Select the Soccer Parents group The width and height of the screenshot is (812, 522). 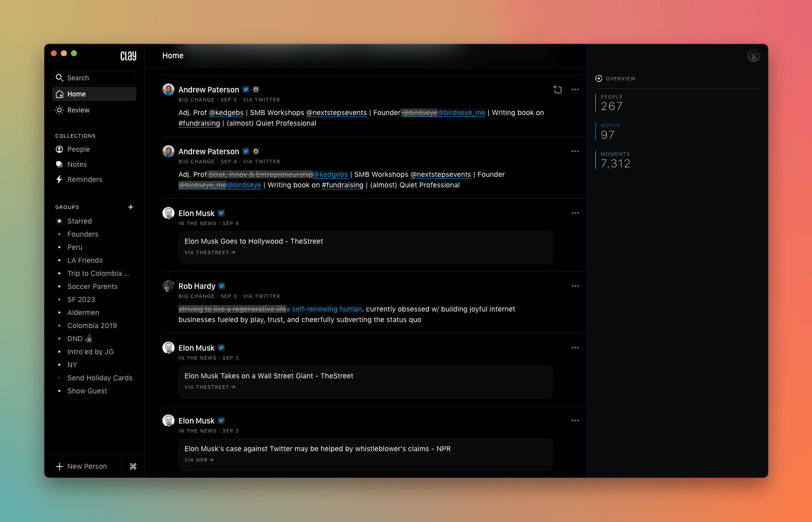pyautogui.click(x=93, y=286)
